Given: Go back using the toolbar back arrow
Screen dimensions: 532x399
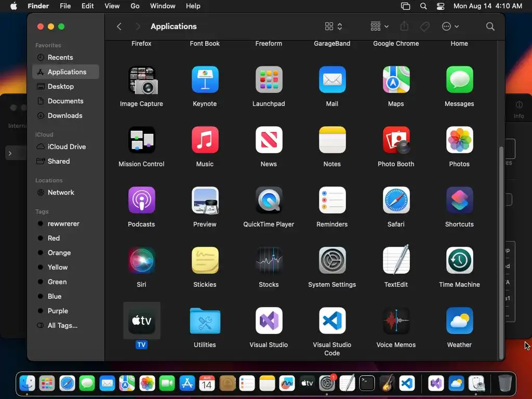Looking at the screenshot, I should pyautogui.click(x=119, y=26).
